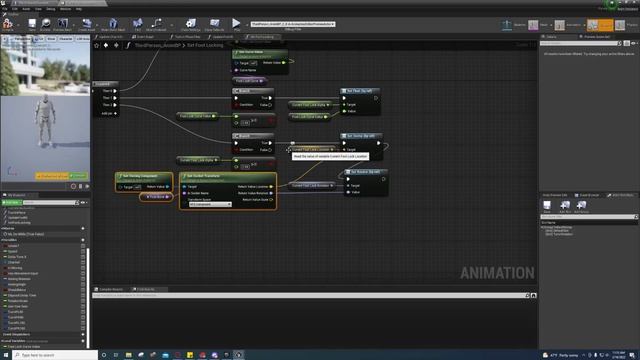Open the View menu

pyautogui.click(x=38, y=9)
